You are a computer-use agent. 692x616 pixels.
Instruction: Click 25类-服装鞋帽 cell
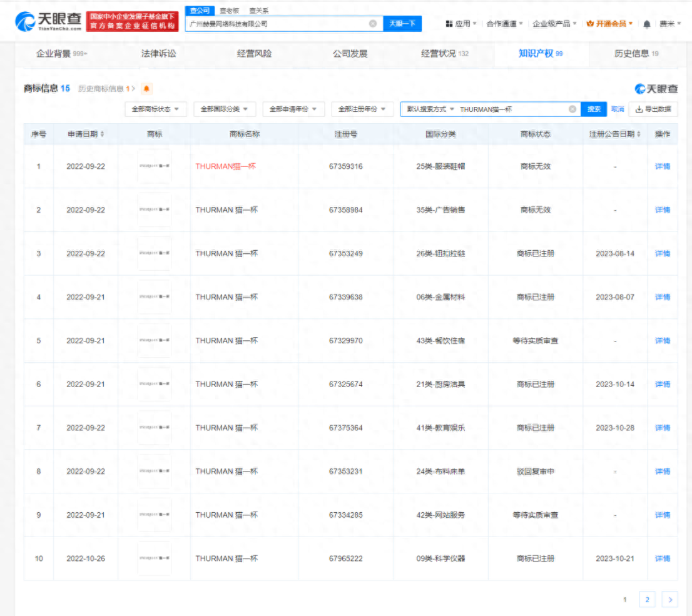440,166
